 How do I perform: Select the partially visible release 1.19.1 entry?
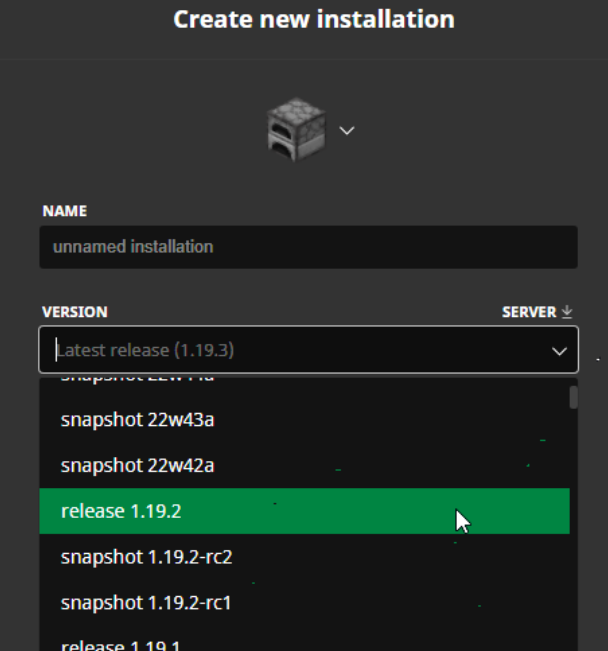(304, 639)
